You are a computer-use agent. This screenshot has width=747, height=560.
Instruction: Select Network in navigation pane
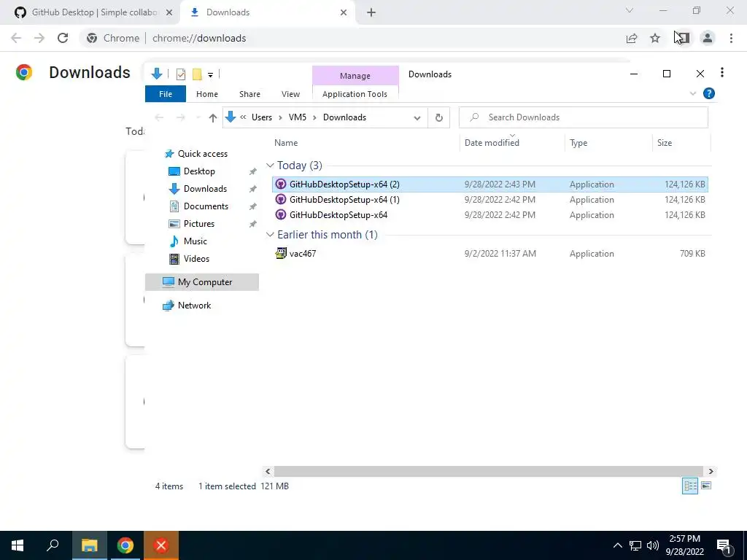pyautogui.click(x=194, y=306)
